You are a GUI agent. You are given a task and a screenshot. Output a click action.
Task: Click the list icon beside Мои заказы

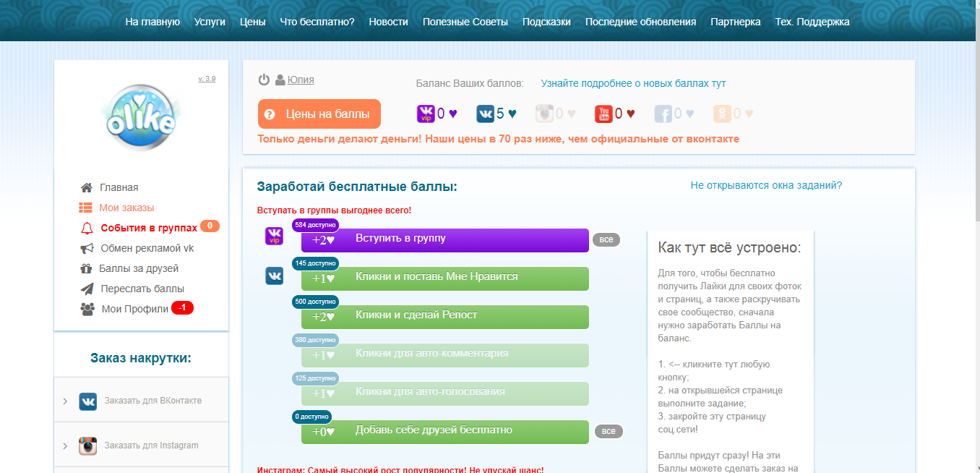pyautogui.click(x=85, y=208)
